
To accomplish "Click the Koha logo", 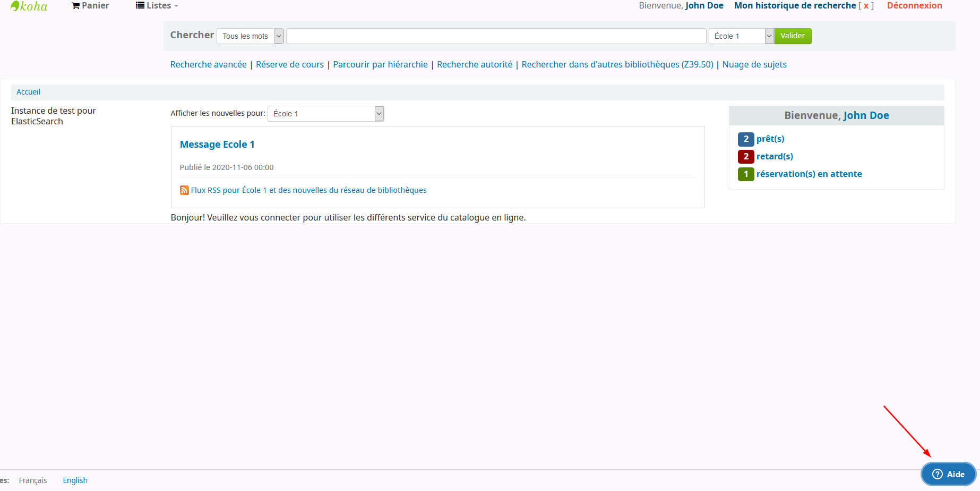I will coord(29,6).
